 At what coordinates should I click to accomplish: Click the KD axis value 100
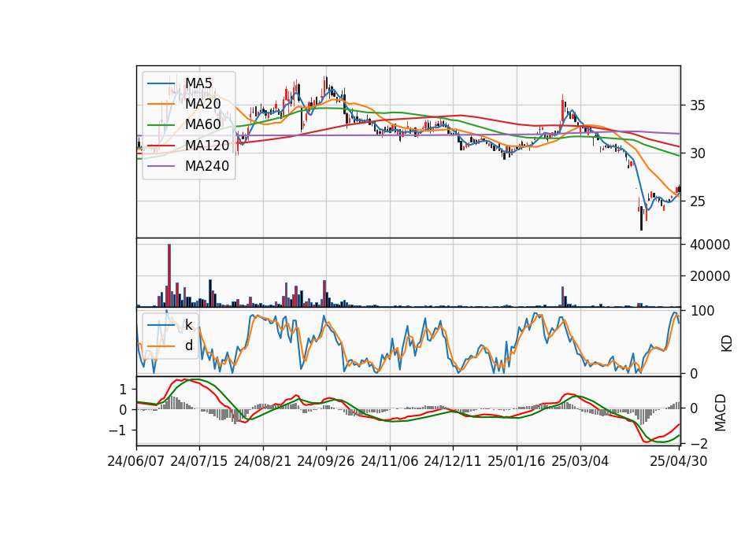702,311
